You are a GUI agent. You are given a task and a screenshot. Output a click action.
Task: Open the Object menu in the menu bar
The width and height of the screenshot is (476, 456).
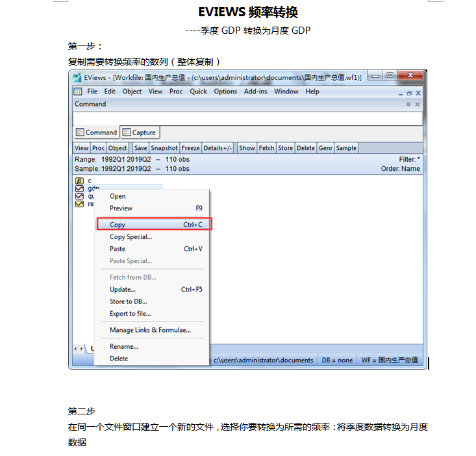(132, 92)
